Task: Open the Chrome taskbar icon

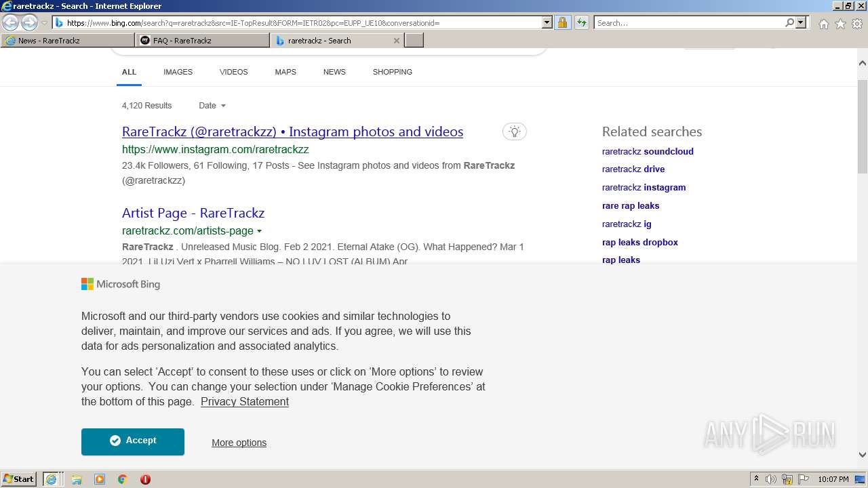Action: click(123, 479)
